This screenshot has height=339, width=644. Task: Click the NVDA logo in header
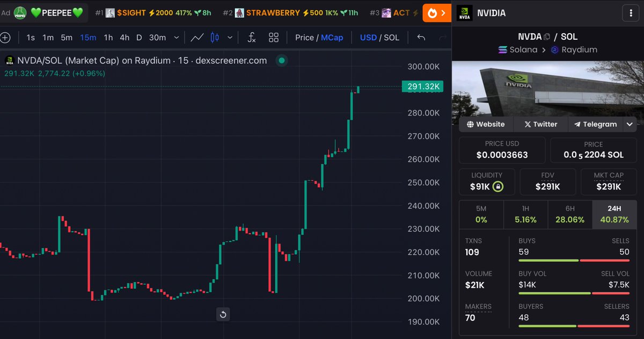[465, 13]
